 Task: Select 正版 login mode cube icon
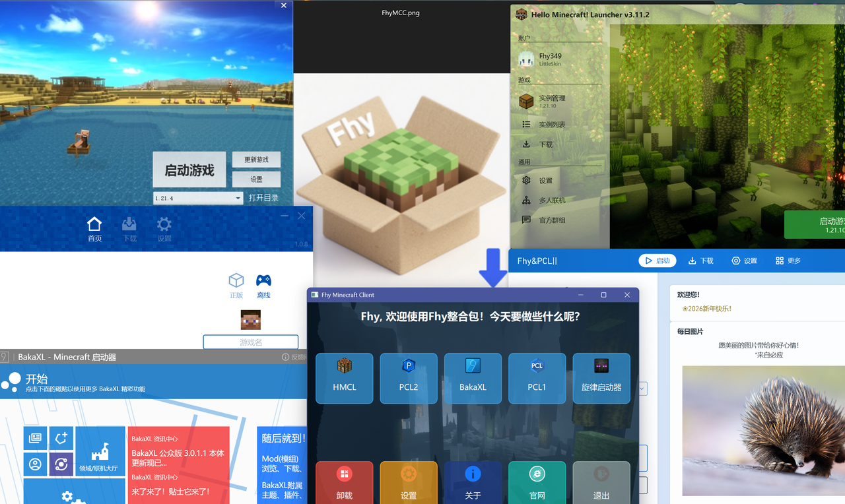236,286
